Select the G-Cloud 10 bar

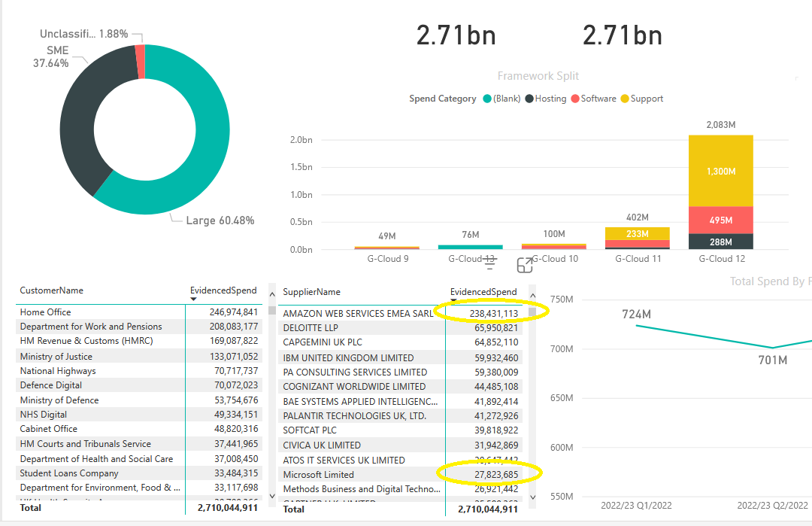click(x=553, y=247)
